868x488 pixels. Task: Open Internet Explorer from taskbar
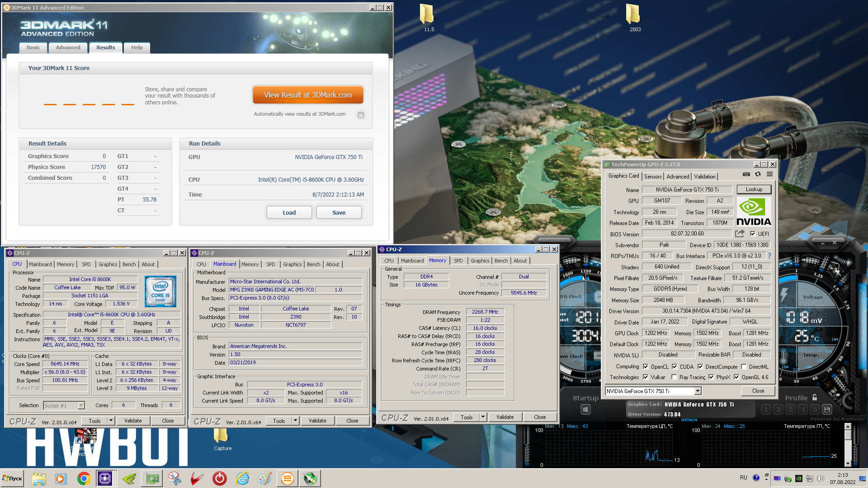click(242, 479)
